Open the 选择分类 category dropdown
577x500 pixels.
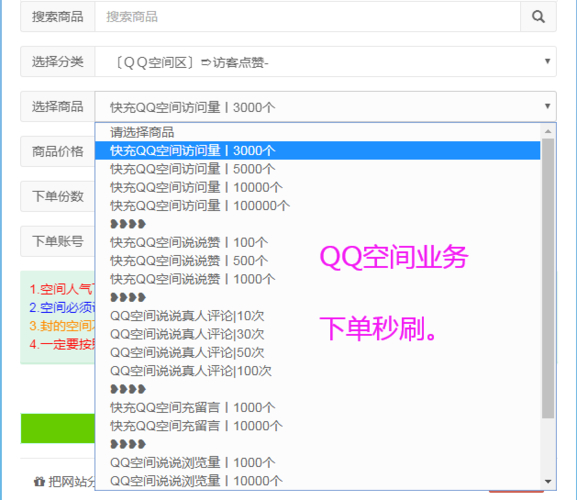coord(325,61)
